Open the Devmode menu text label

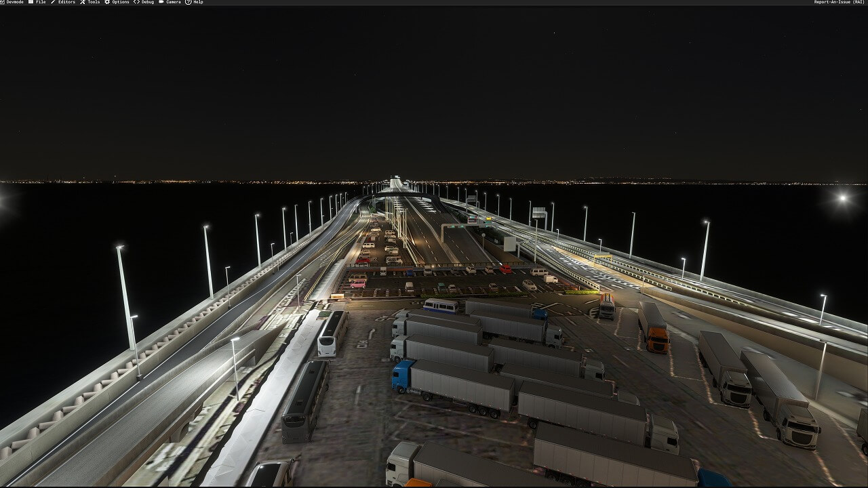coord(15,2)
